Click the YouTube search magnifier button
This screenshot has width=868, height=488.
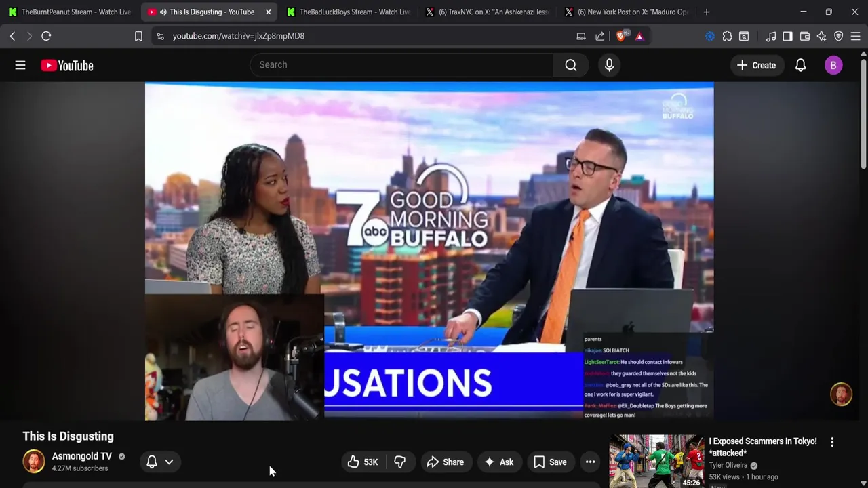pos(571,65)
